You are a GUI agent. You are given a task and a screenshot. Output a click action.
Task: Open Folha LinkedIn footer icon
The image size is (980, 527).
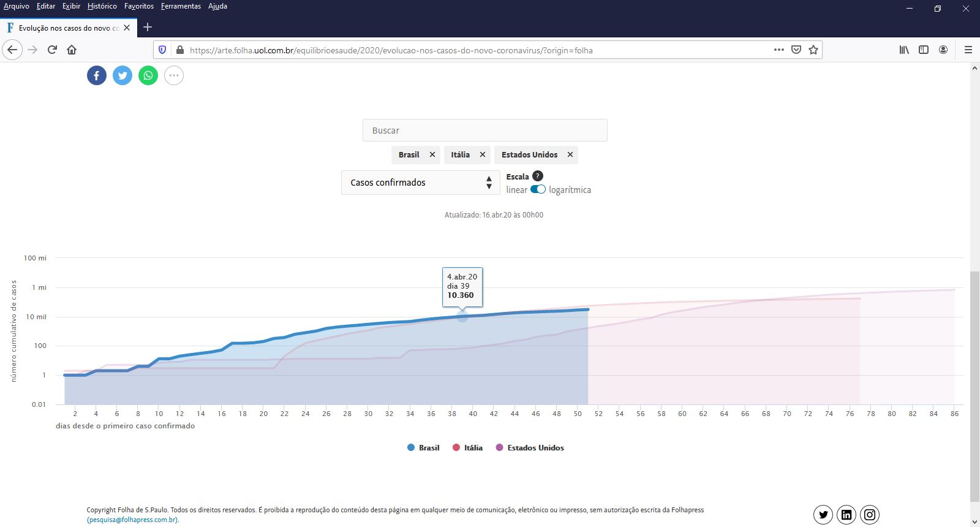pyautogui.click(x=846, y=515)
